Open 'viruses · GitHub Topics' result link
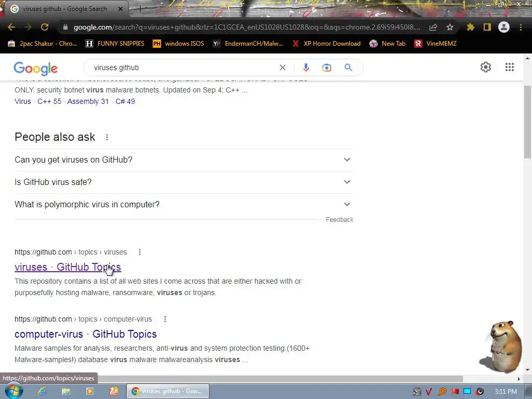This screenshot has width=532, height=399. click(68, 268)
